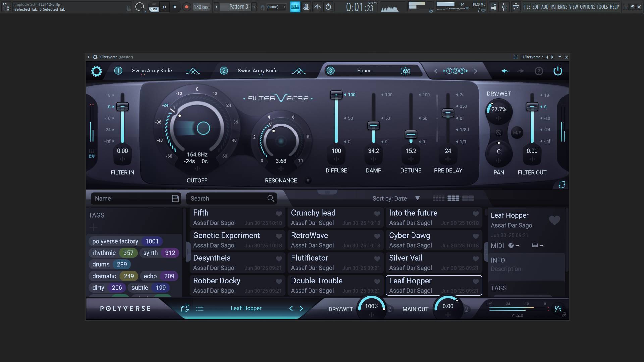
Task: Open the OPTIONS menu
Action: click(x=587, y=7)
